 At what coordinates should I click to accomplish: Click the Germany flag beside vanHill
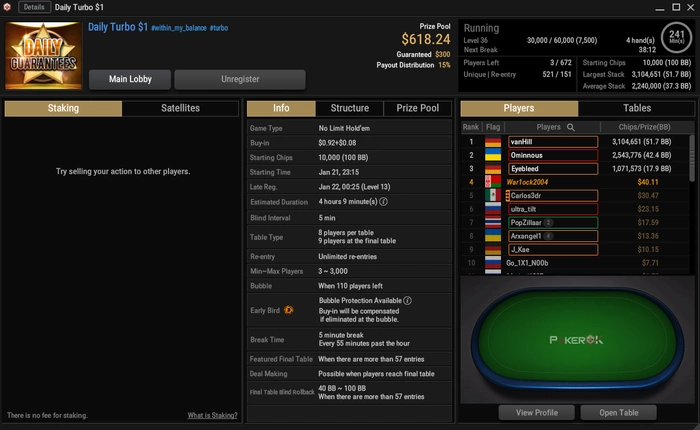pos(493,142)
